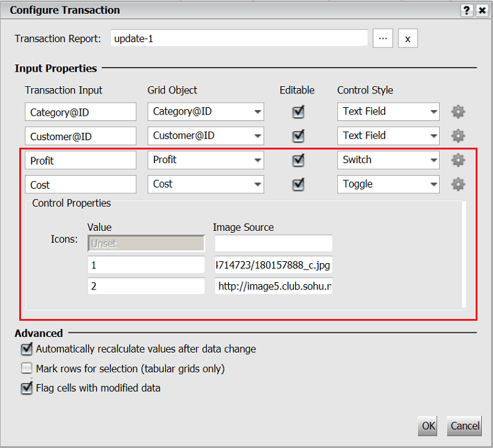Click the Transaction Input column header

tap(64, 90)
